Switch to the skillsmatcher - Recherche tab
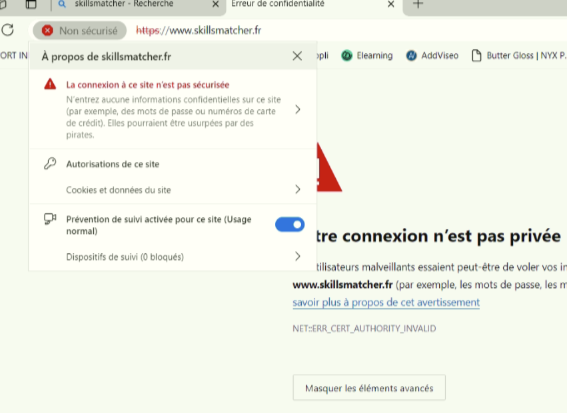Image resolution: width=567 pixels, height=413 pixels. [x=124, y=4]
